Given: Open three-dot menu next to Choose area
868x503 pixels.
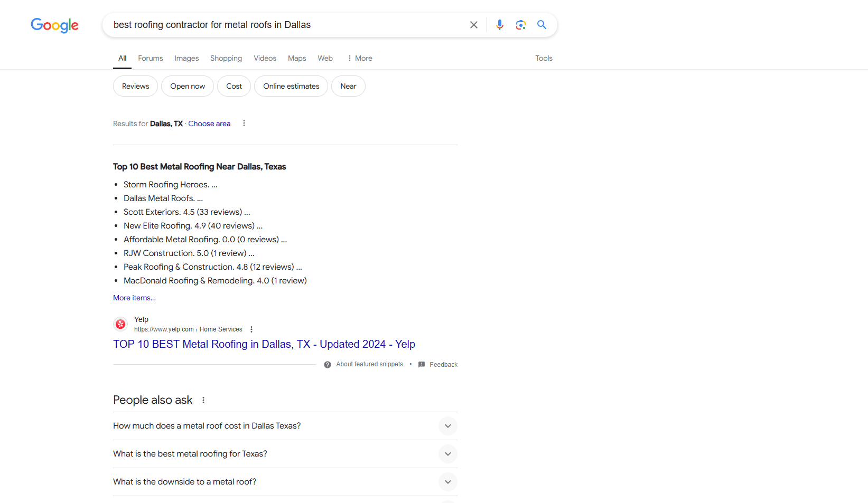Looking at the screenshot, I should 244,123.
